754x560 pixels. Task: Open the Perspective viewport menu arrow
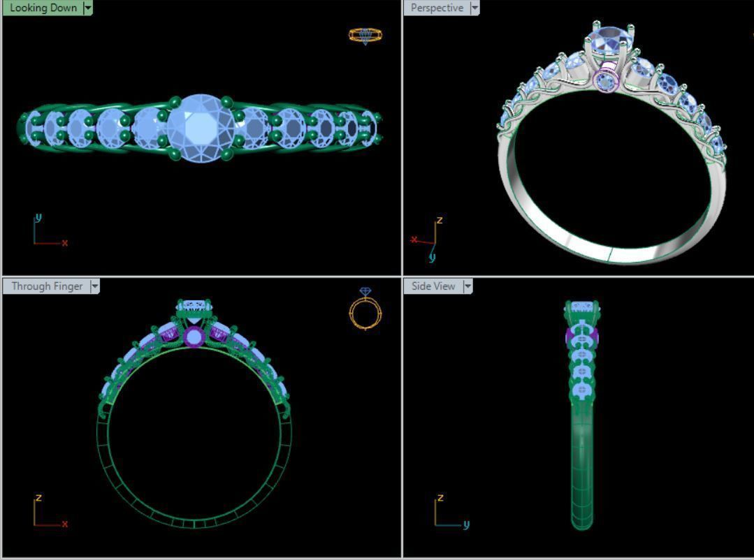coord(474,8)
